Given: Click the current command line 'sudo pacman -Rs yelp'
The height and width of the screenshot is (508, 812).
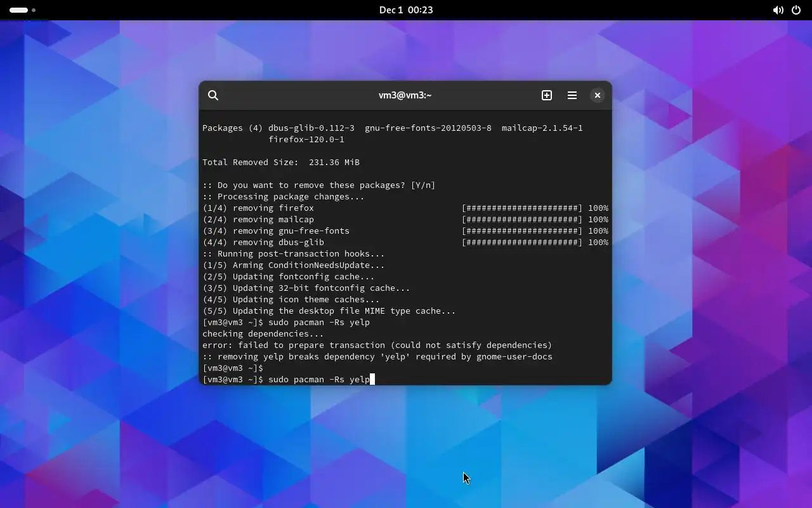Looking at the screenshot, I should click(289, 380).
